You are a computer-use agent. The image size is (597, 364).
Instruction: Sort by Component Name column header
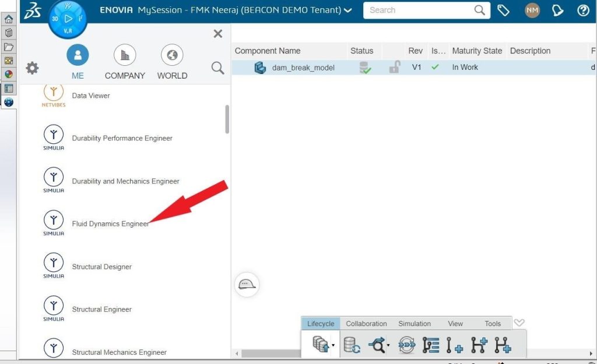pyautogui.click(x=267, y=51)
